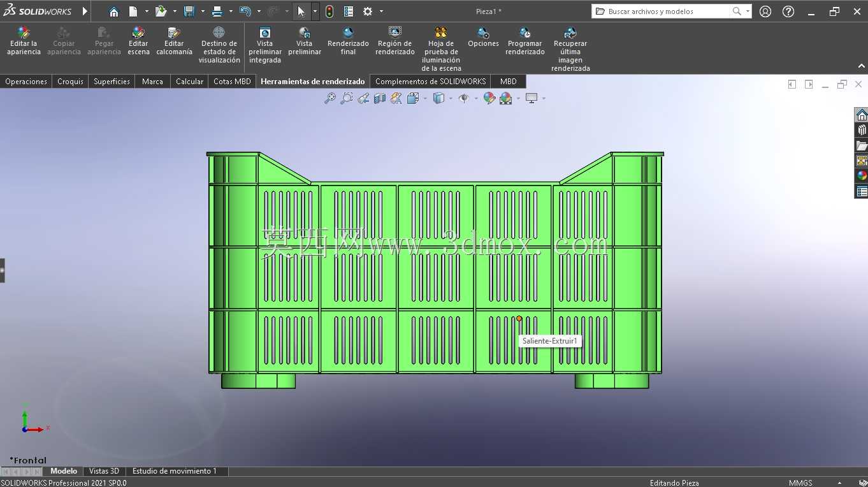The width and height of the screenshot is (868, 487).
Task: Switch to the MBD tab
Action: (509, 82)
